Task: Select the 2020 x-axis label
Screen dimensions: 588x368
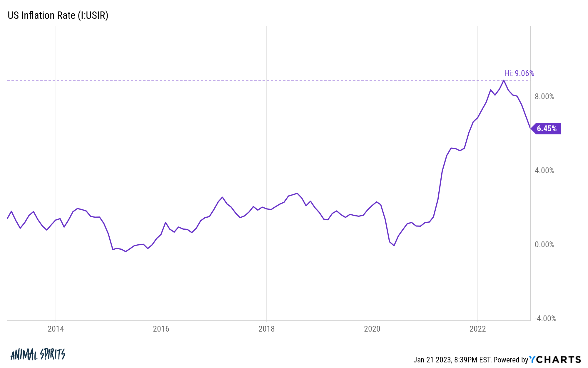Action: click(372, 329)
